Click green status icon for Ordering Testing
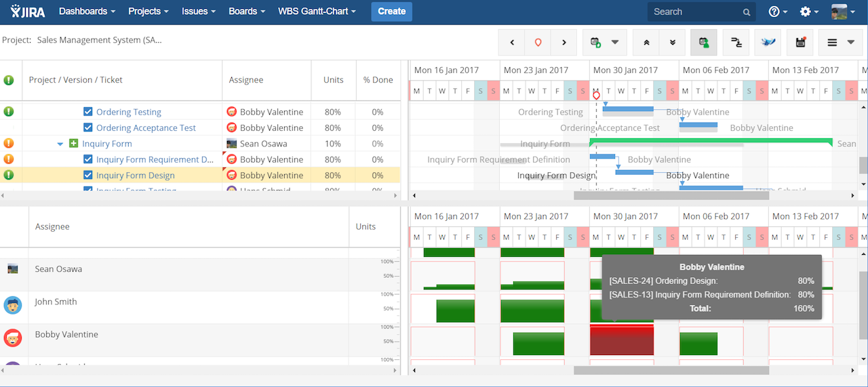The height and width of the screenshot is (387, 868). pyautogui.click(x=9, y=112)
